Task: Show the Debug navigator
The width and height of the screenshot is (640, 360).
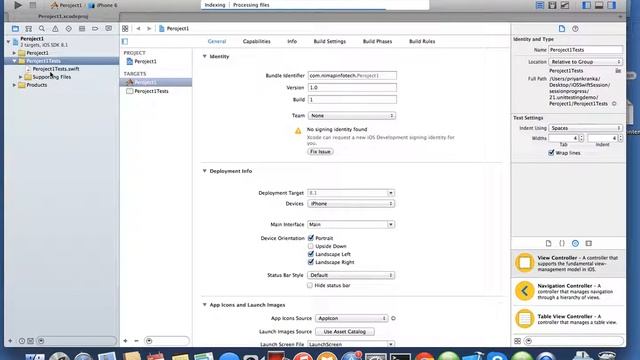Action: [x=82, y=29]
